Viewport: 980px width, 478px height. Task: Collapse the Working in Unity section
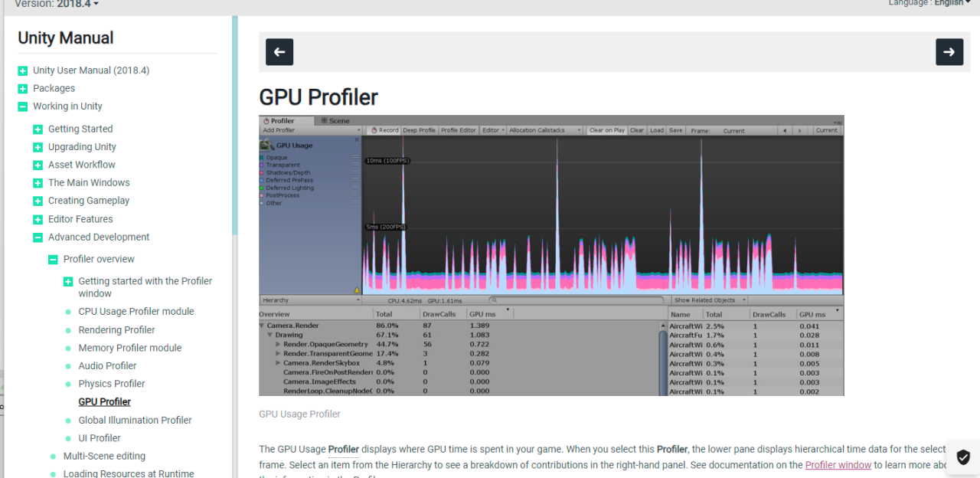click(23, 106)
